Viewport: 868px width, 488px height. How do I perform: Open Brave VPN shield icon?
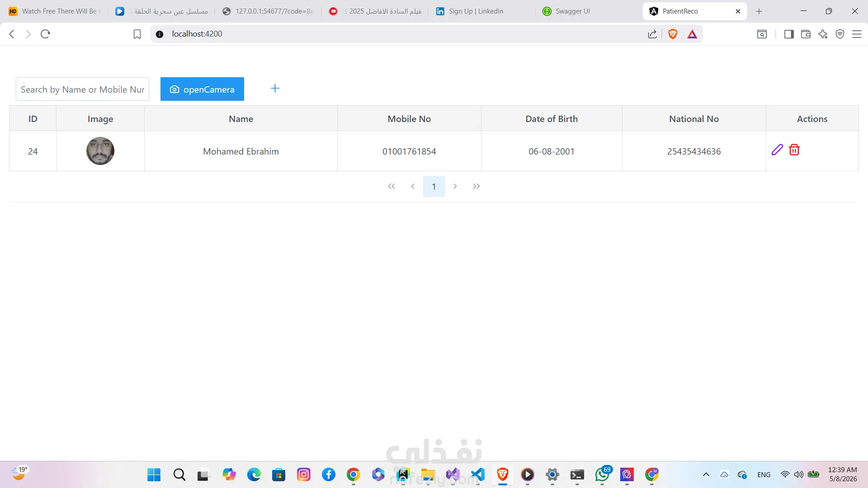(x=840, y=34)
